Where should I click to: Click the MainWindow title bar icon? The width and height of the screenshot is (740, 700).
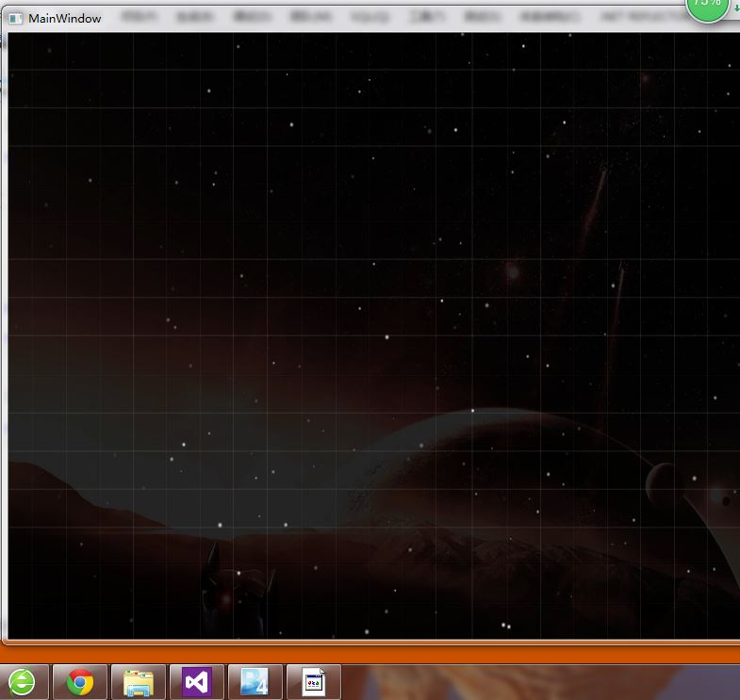(x=15, y=18)
